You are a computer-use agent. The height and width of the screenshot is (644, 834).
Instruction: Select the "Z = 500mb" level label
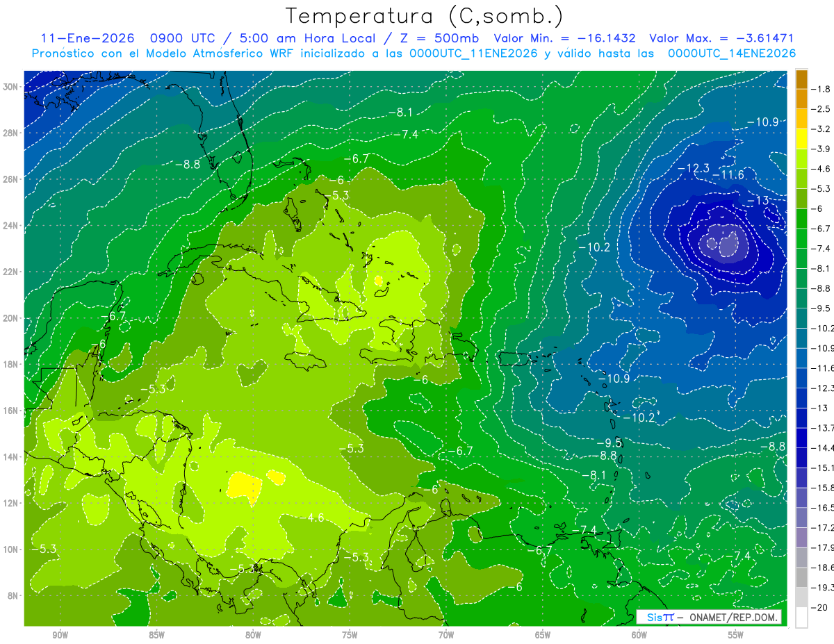[x=436, y=38]
